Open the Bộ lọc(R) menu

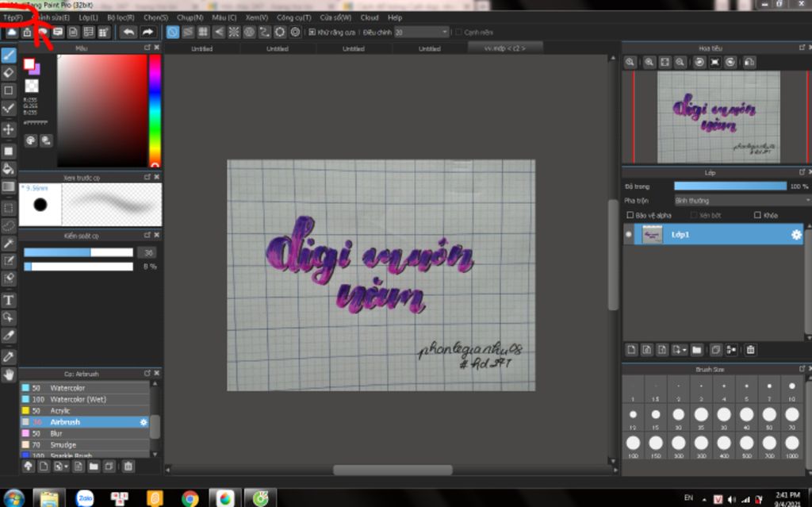coord(121,17)
